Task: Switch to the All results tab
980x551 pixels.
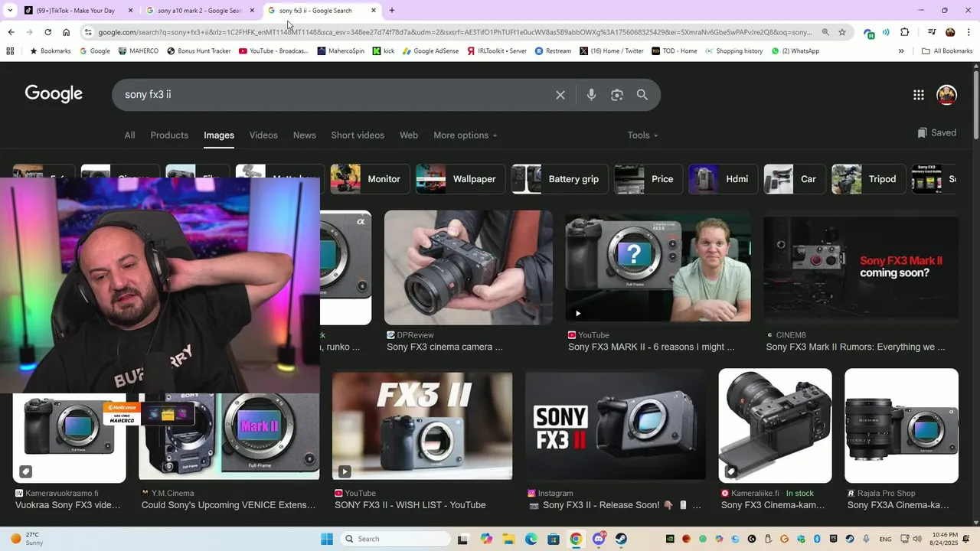Action: pyautogui.click(x=129, y=135)
